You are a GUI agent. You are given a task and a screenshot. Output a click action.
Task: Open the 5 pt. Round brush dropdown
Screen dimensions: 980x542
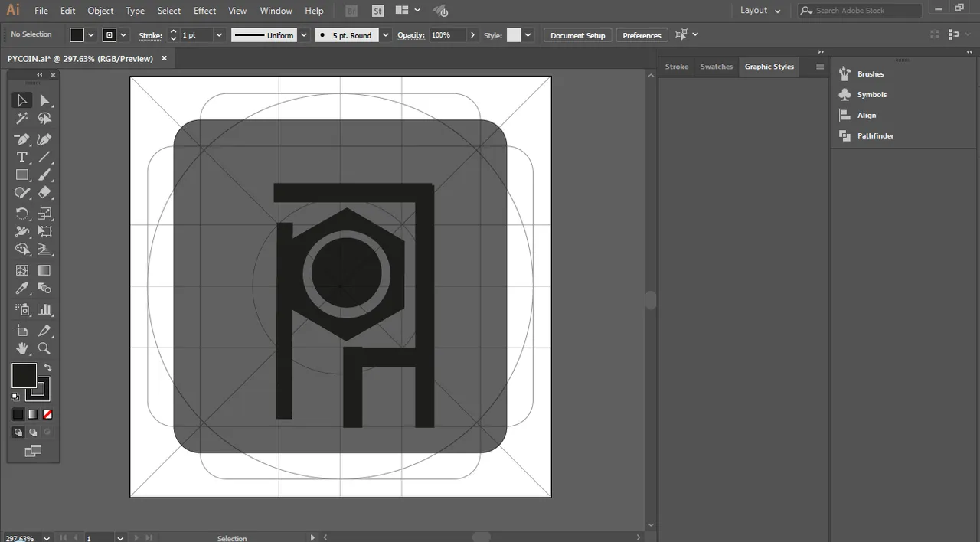click(385, 35)
